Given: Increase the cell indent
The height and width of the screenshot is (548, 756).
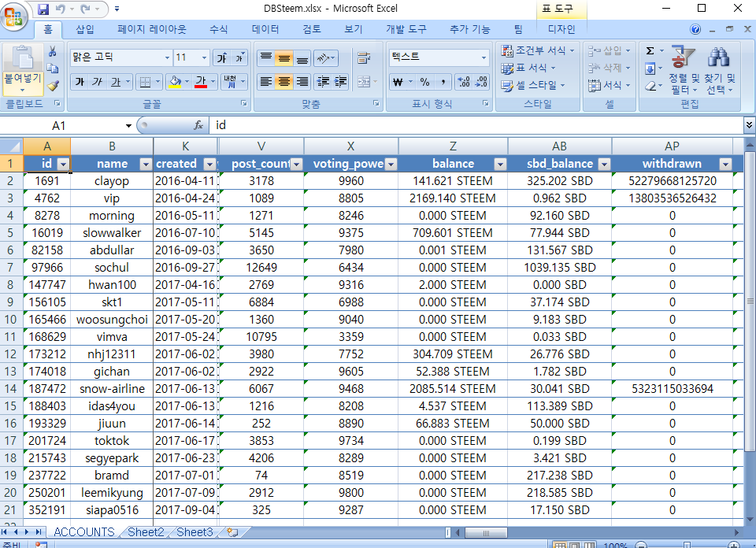Looking at the screenshot, I should pos(340,82).
